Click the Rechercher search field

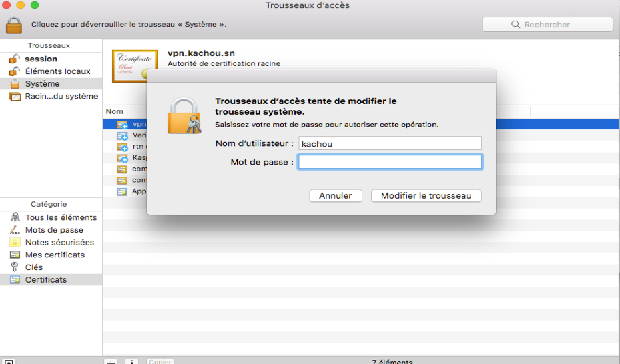point(547,25)
